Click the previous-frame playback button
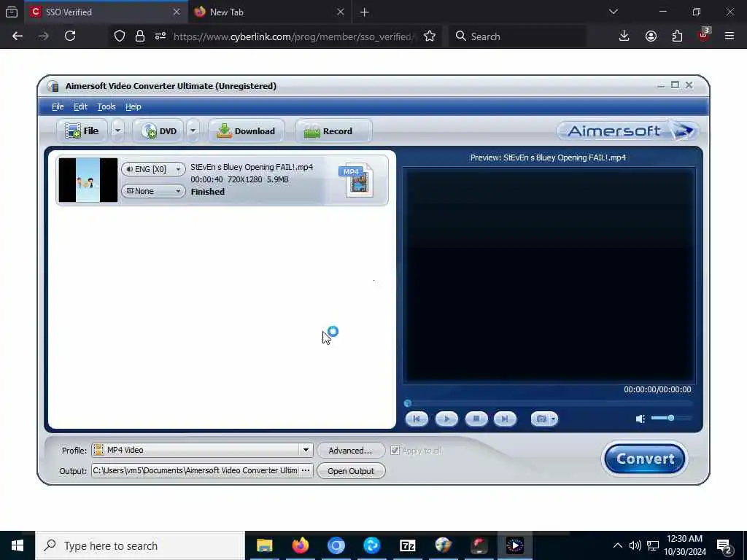The width and height of the screenshot is (747, 560). coord(417,419)
